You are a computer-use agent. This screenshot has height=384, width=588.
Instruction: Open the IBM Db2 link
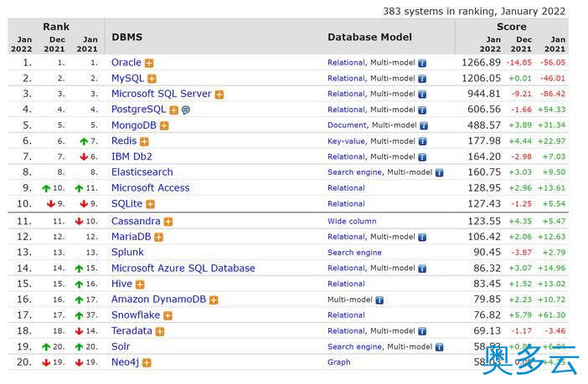[x=132, y=156]
